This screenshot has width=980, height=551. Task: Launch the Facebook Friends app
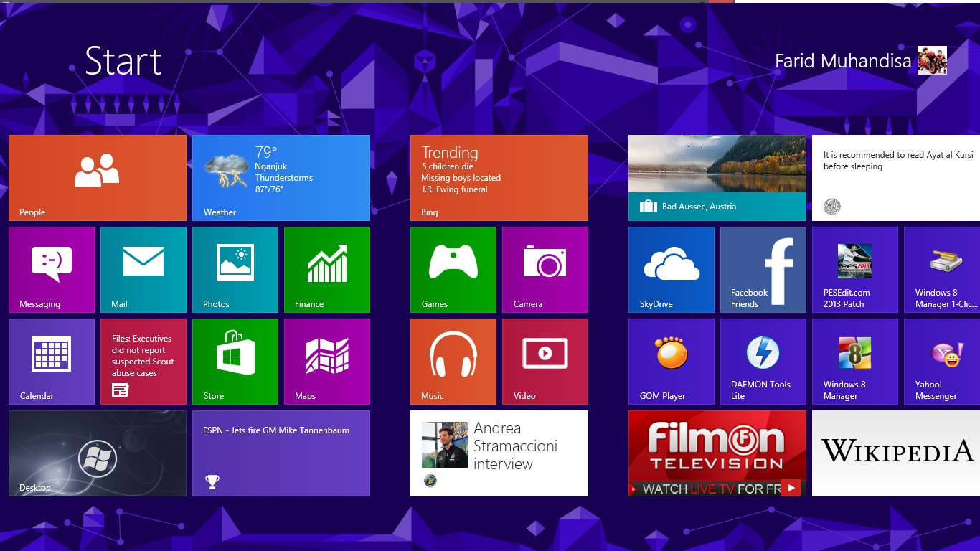point(763,269)
